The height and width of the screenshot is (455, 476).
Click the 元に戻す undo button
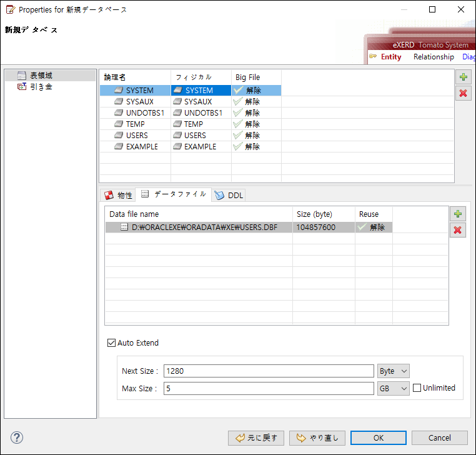coord(256,437)
